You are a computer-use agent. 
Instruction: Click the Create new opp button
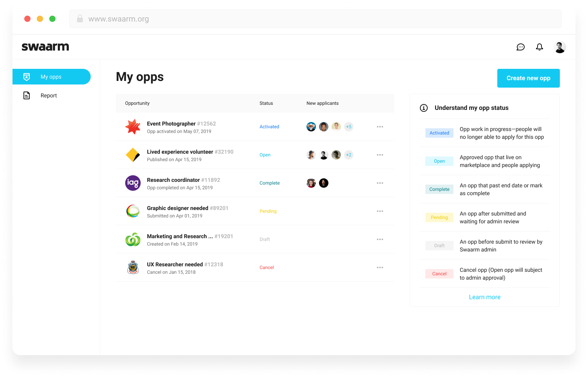(528, 78)
